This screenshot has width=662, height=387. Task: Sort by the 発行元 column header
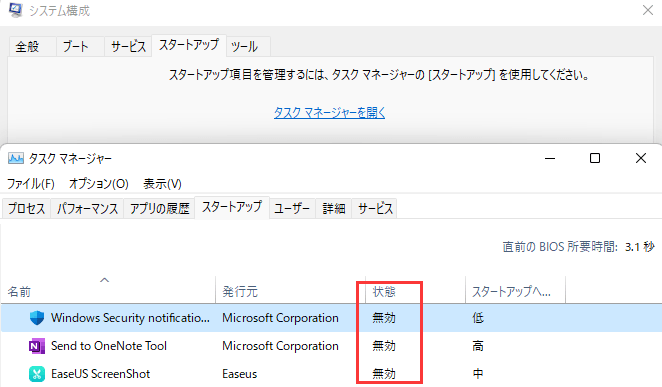click(290, 292)
